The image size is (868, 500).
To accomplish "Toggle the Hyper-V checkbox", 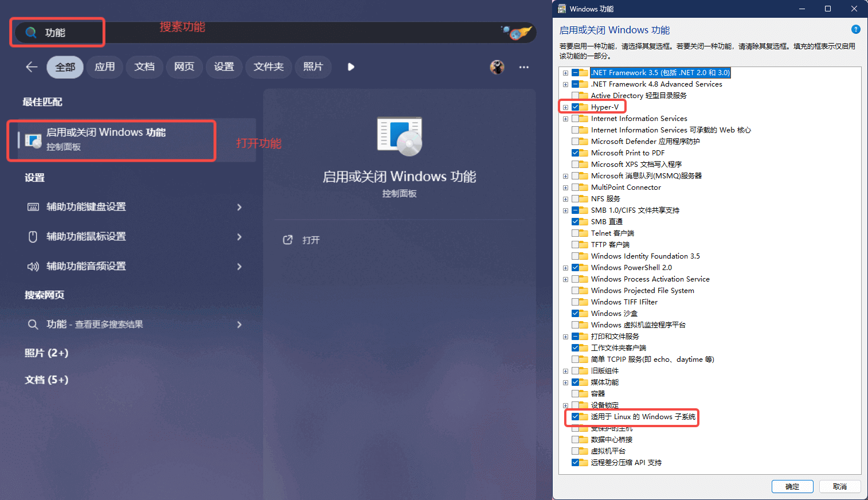I will (x=575, y=107).
